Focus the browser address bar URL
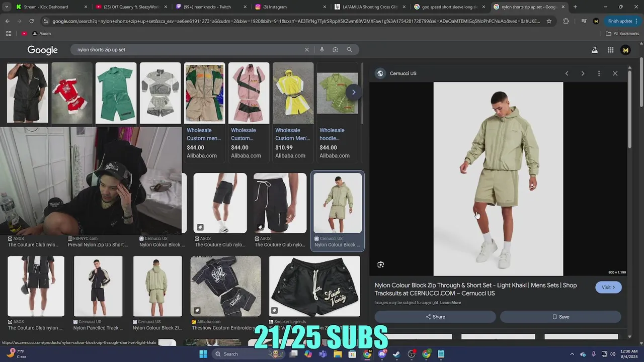Image resolution: width=644 pixels, height=362 pixels. tap(296, 21)
